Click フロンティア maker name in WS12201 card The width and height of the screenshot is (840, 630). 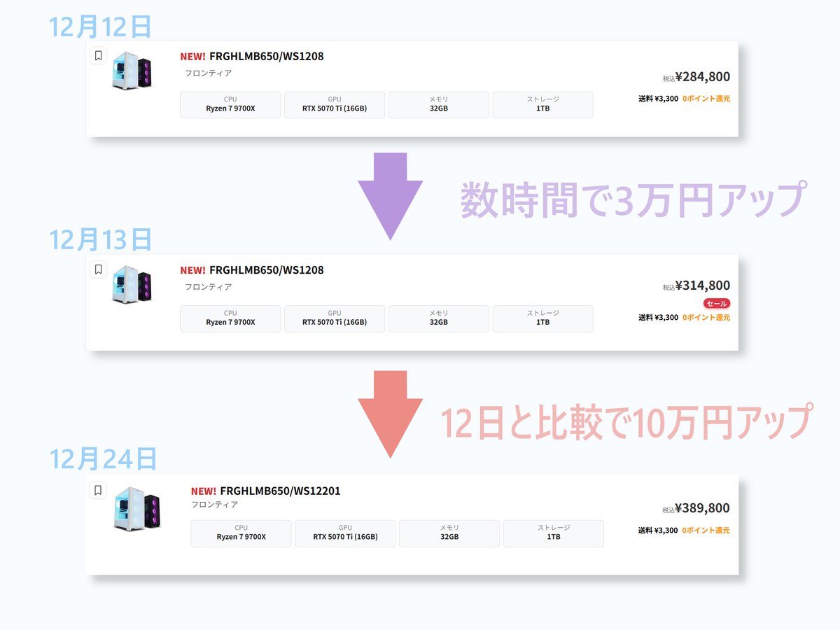215,505
